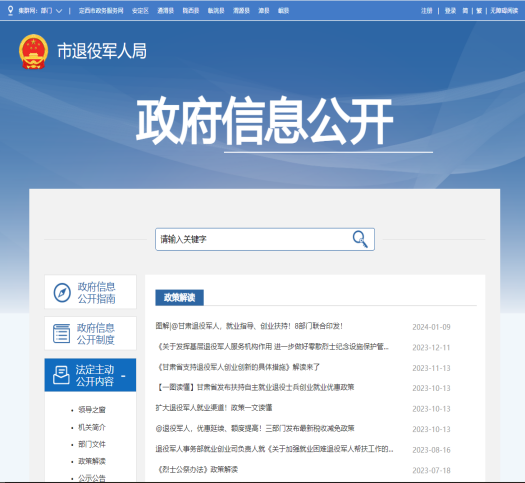Expand the 集群网 部门 dropdown chevron
This screenshot has width=525, height=483.
pyautogui.click(x=59, y=11)
